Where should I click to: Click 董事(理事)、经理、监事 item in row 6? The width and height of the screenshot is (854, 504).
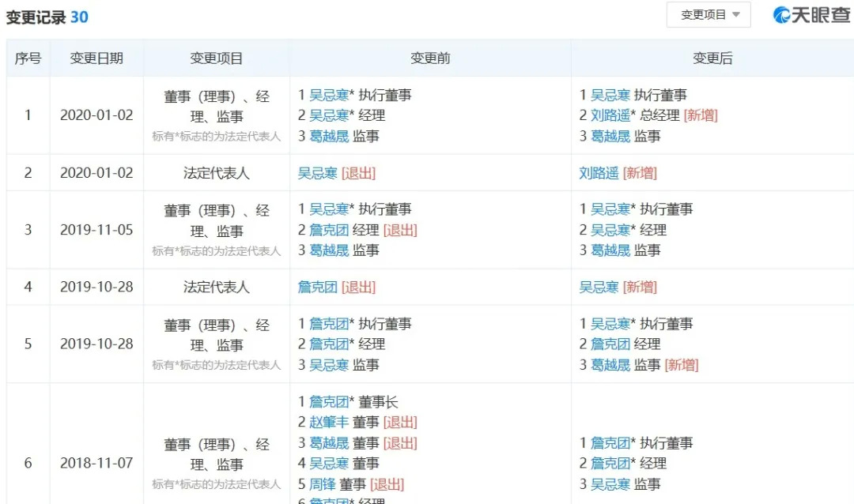[x=216, y=454]
